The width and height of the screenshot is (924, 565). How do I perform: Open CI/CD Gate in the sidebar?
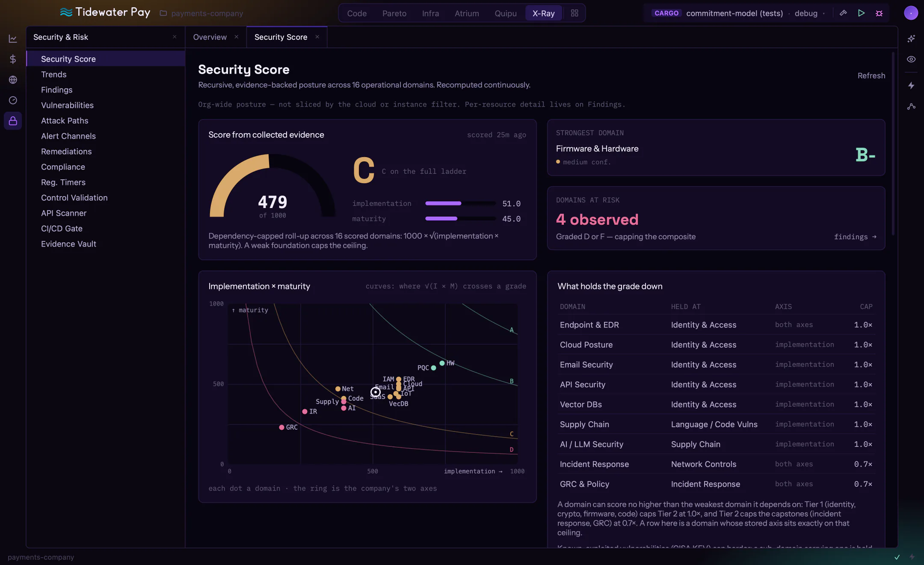pos(106,229)
